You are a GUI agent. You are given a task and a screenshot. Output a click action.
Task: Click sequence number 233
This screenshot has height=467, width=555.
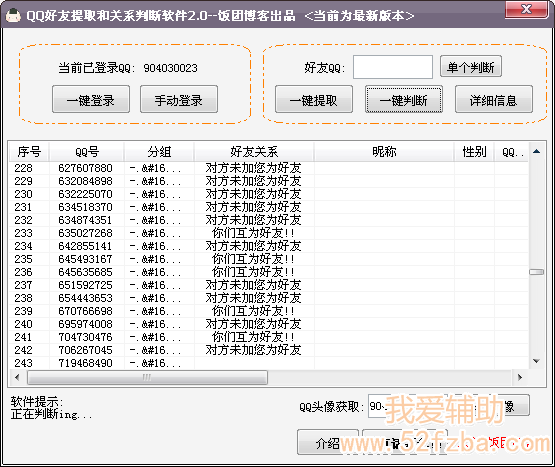click(x=23, y=233)
